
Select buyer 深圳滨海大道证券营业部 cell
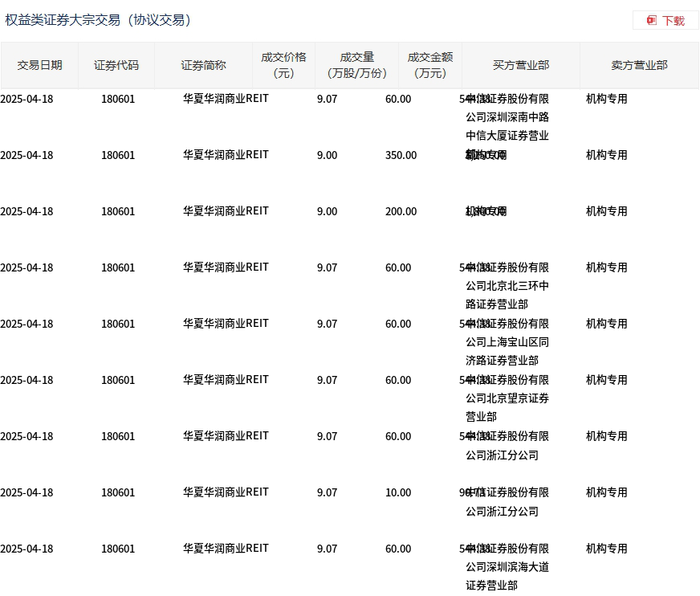[x=507, y=567]
